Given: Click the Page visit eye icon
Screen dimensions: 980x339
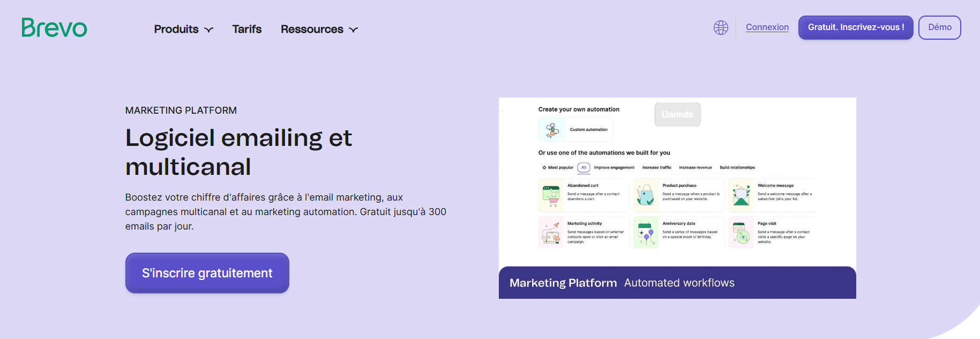Looking at the screenshot, I should pos(741,233).
